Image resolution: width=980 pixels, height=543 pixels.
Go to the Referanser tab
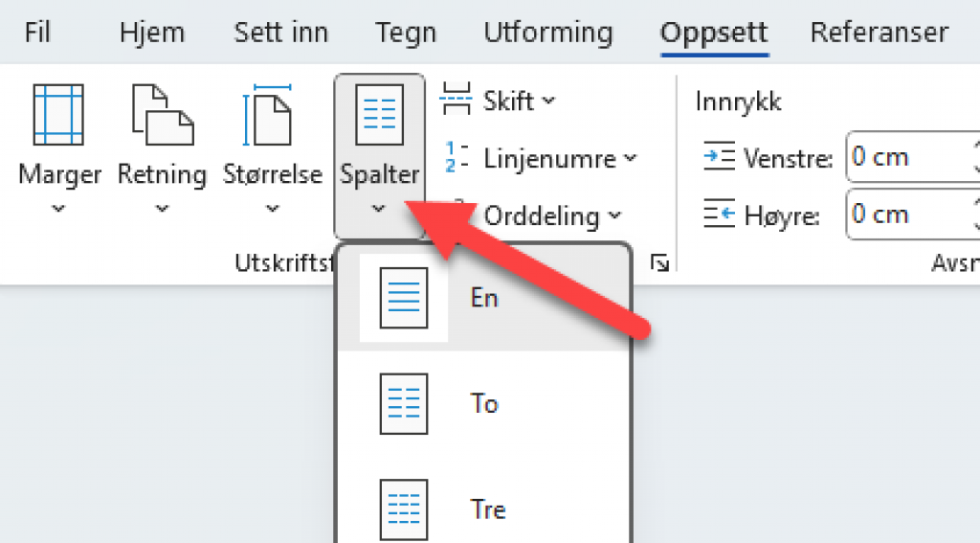(x=879, y=32)
